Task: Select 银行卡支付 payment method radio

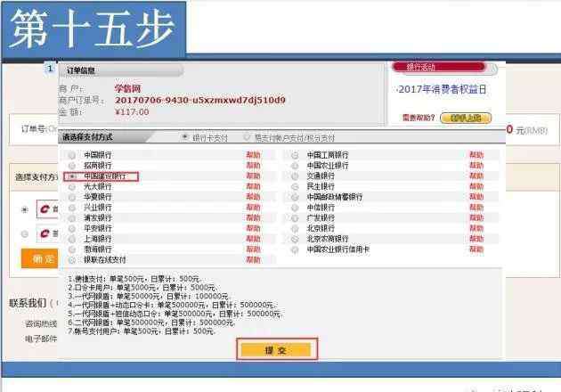Action: 185,136
